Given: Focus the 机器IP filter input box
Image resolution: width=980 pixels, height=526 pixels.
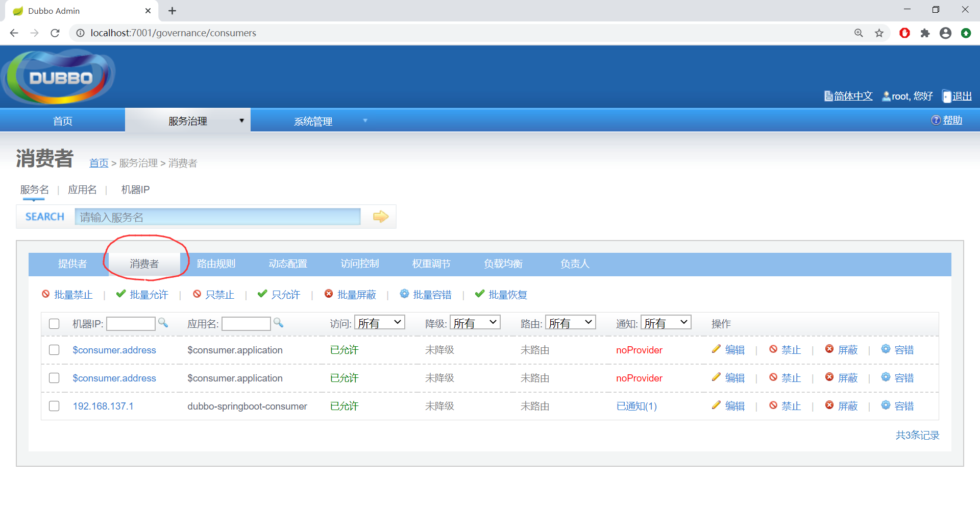Looking at the screenshot, I should pos(131,323).
